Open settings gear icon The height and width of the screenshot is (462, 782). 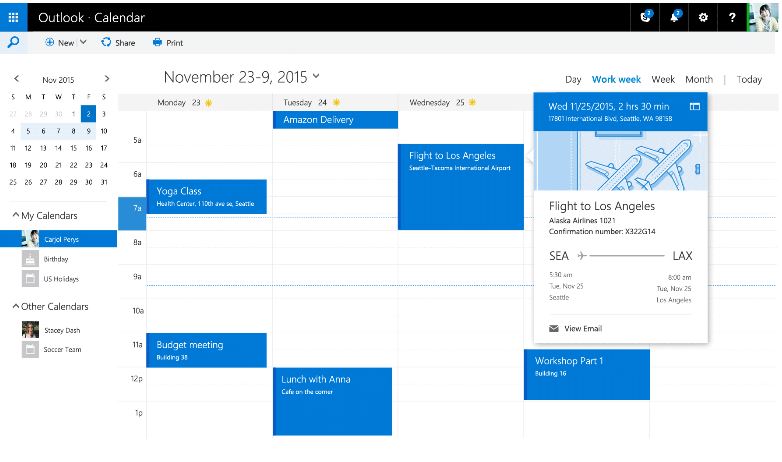tap(703, 17)
